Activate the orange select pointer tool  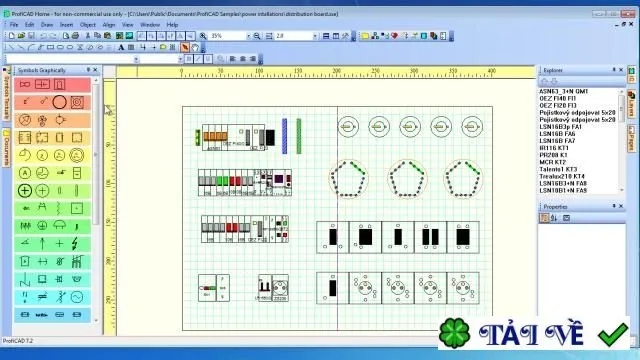[185, 47]
